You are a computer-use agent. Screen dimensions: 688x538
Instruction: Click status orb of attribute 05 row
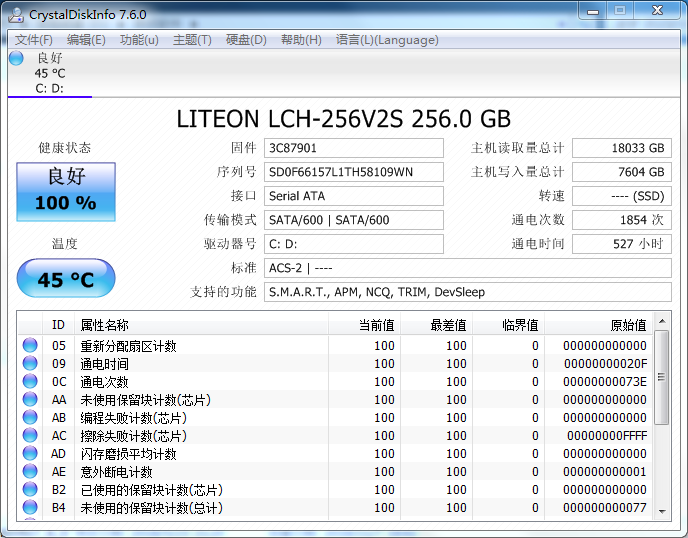click(x=30, y=346)
